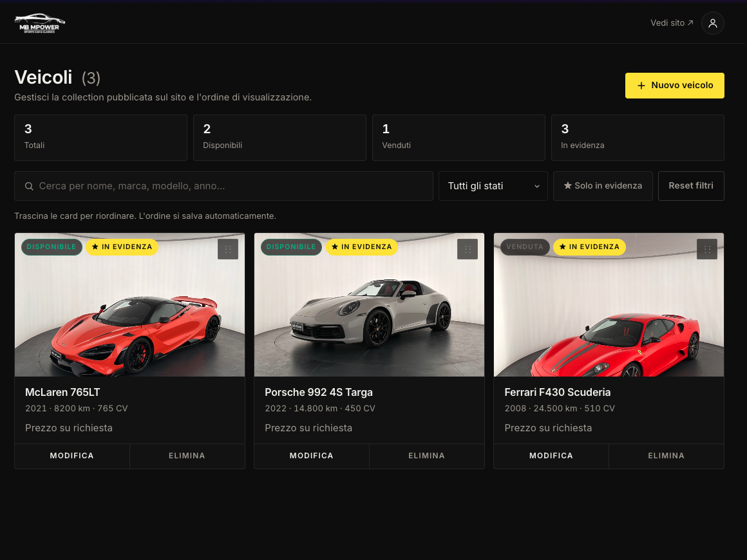747x560 pixels.
Task: Click In Evidenza star badge on McLaren card
Action: [x=122, y=247]
